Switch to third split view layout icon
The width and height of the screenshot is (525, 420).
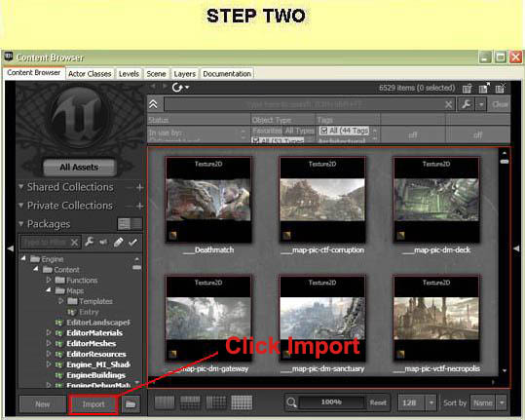coord(216,402)
